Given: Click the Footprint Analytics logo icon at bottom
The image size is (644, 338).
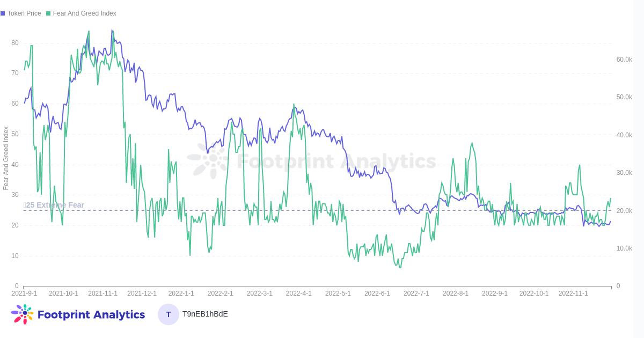Looking at the screenshot, I should point(22,314).
